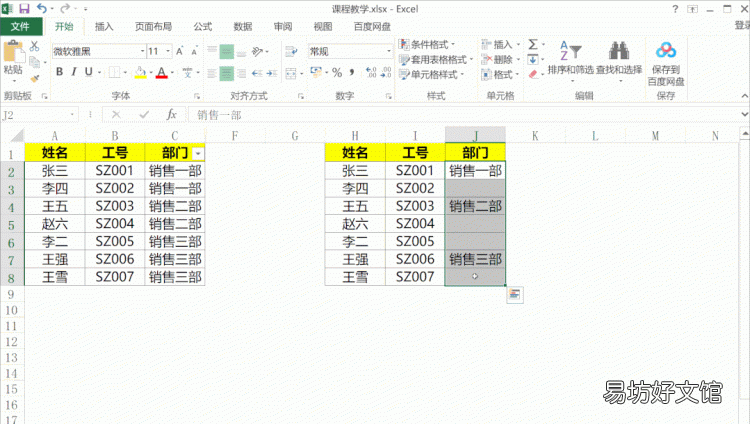The width and height of the screenshot is (750, 424).
Task: Click 插入 in the cells group
Action: click(500, 45)
